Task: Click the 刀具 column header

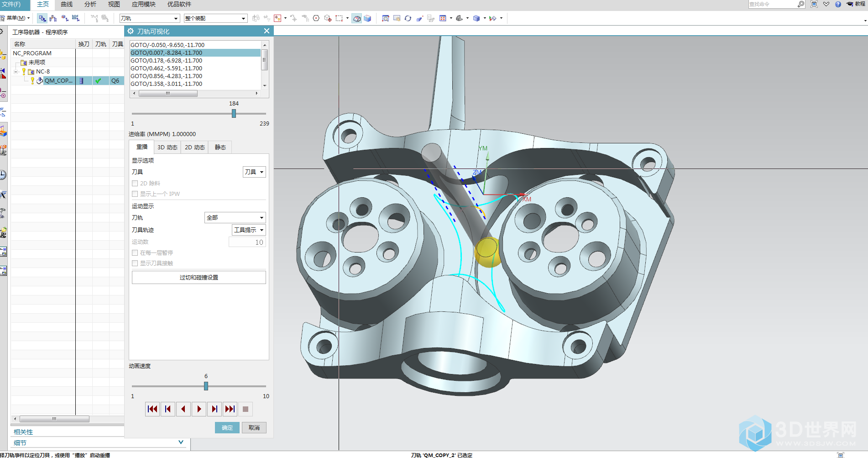Action: [x=118, y=44]
